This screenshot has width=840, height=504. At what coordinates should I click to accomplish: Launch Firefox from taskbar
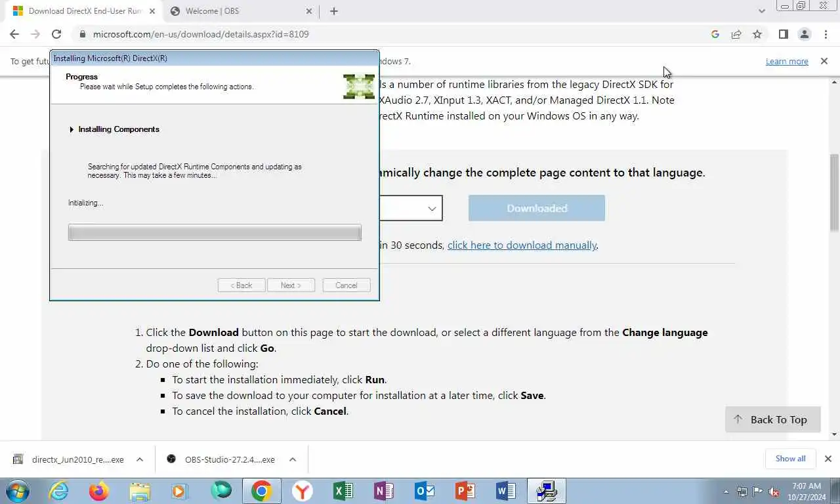(100, 491)
